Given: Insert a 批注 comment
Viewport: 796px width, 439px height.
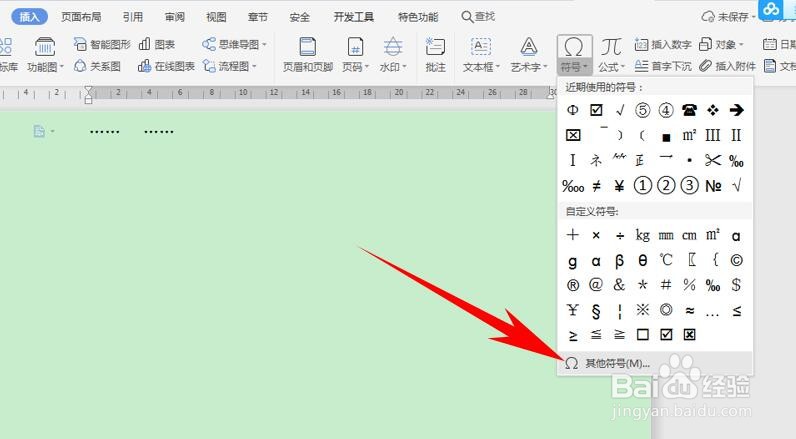Looking at the screenshot, I should [x=435, y=55].
